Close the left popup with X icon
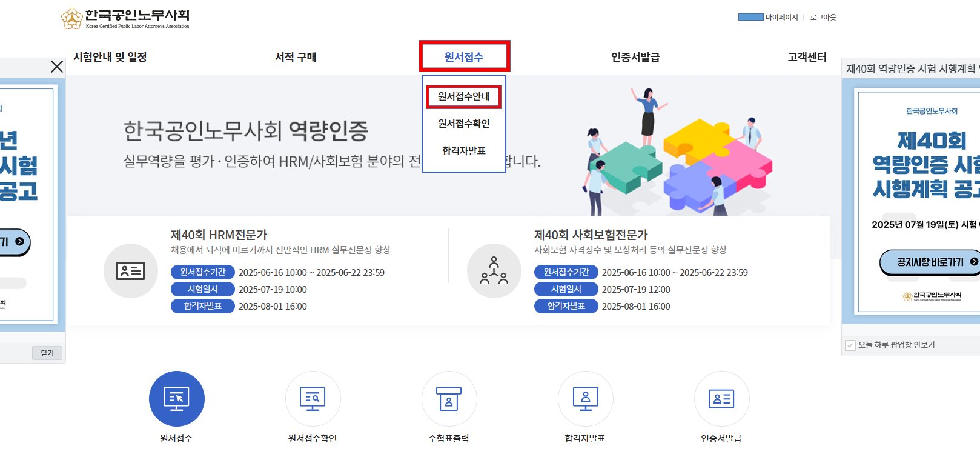Screen dimensions: 980x460 pyautogui.click(x=57, y=67)
